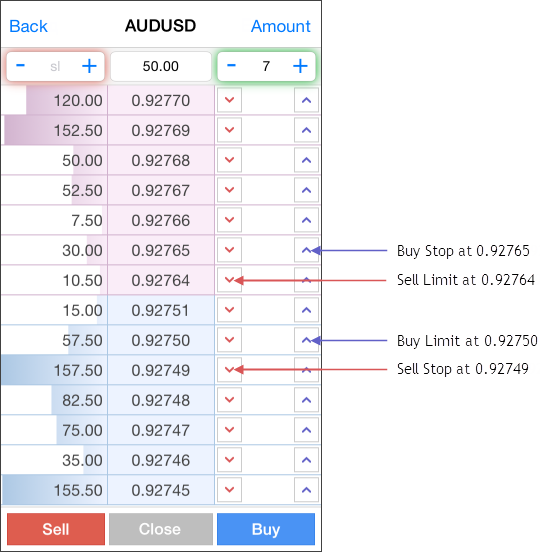Place Buy Limit using up arrow at 0.92750

pos(306,340)
